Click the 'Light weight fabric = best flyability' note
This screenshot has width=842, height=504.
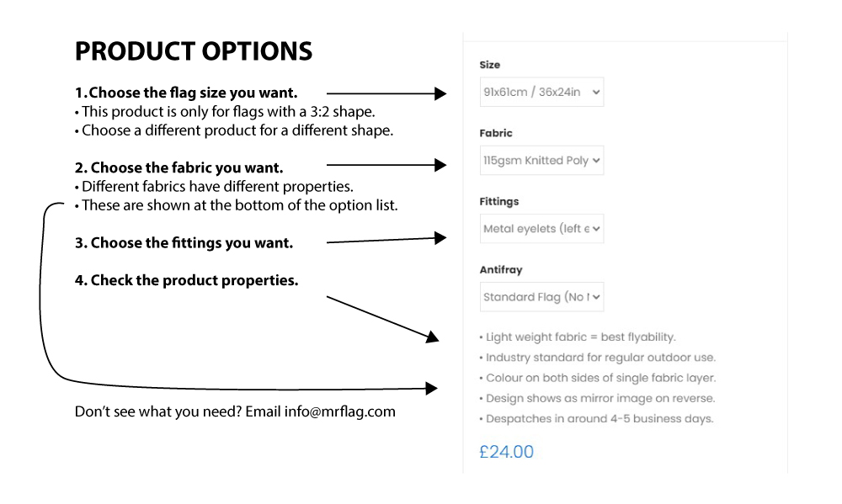click(578, 337)
